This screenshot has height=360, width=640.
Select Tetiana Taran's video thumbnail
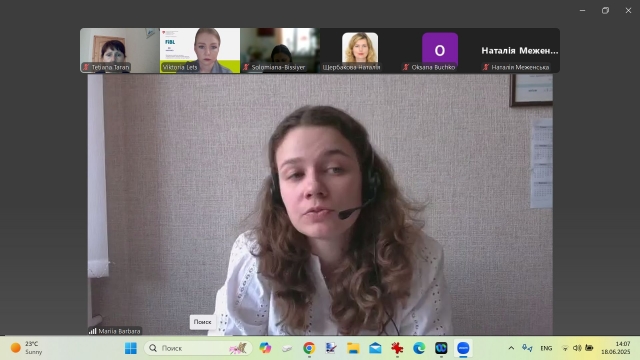(120, 51)
